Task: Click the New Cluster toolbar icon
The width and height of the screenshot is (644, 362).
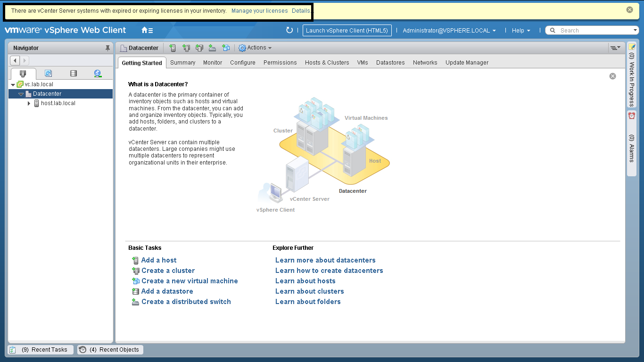Action: pyautogui.click(x=186, y=48)
